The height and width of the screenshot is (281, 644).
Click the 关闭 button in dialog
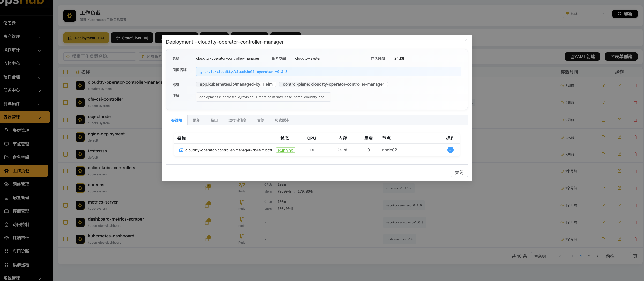tap(459, 173)
